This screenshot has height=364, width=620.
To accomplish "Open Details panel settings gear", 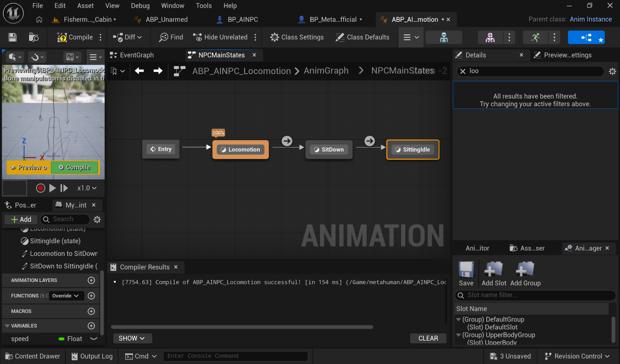I will pos(612,71).
